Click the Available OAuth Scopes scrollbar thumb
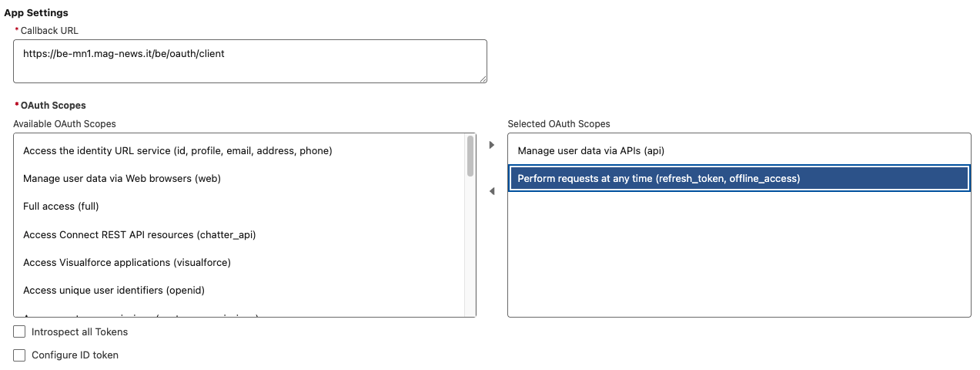The width and height of the screenshot is (980, 370). click(x=470, y=156)
